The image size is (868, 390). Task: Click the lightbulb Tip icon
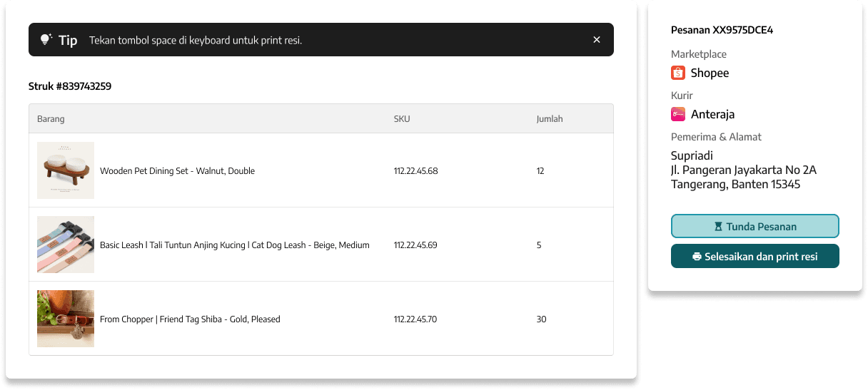(46, 40)
